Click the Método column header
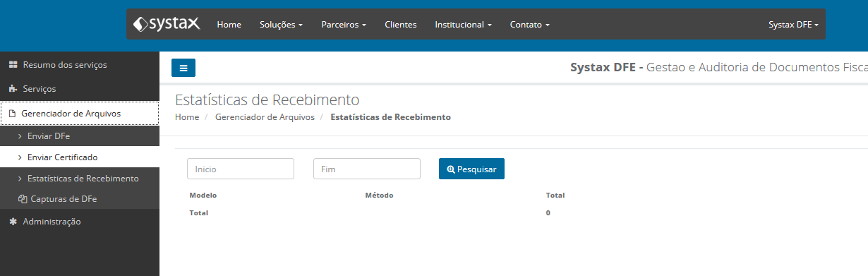This screenshot has height=276, width=868. coord(379,195)
